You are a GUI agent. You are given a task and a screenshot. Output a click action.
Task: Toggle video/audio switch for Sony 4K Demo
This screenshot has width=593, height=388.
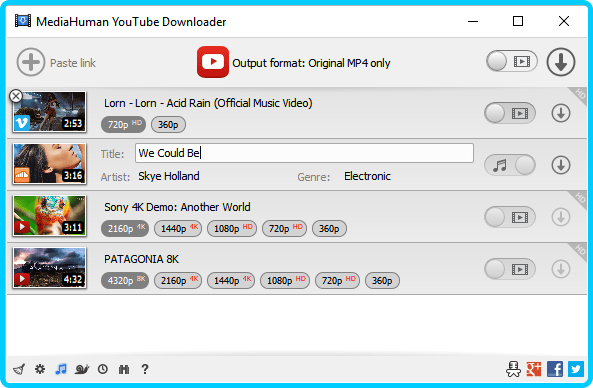[x=510, y=217]
